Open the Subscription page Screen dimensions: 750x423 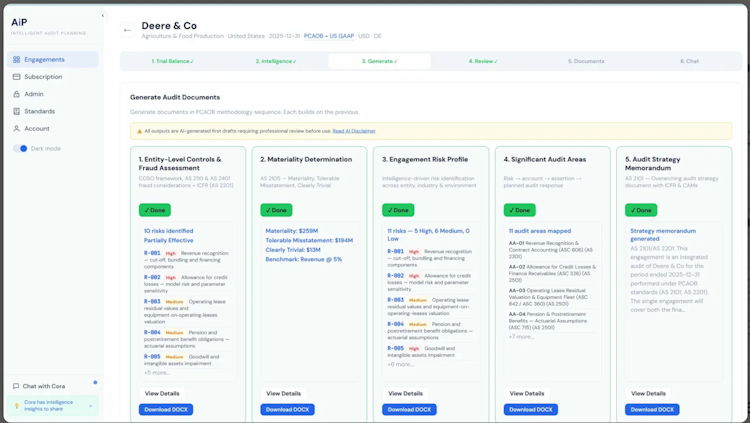tap(53, 77)
